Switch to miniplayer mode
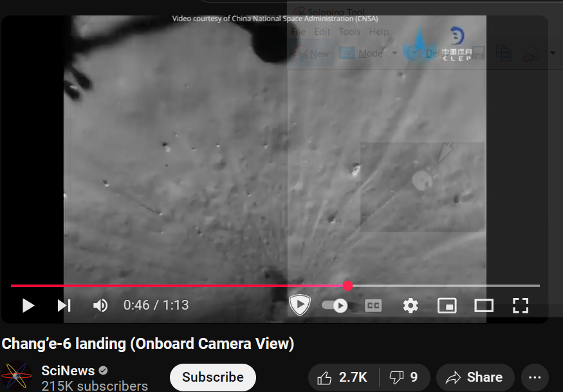Screen dimensions: 563x392 coord(447,305)
